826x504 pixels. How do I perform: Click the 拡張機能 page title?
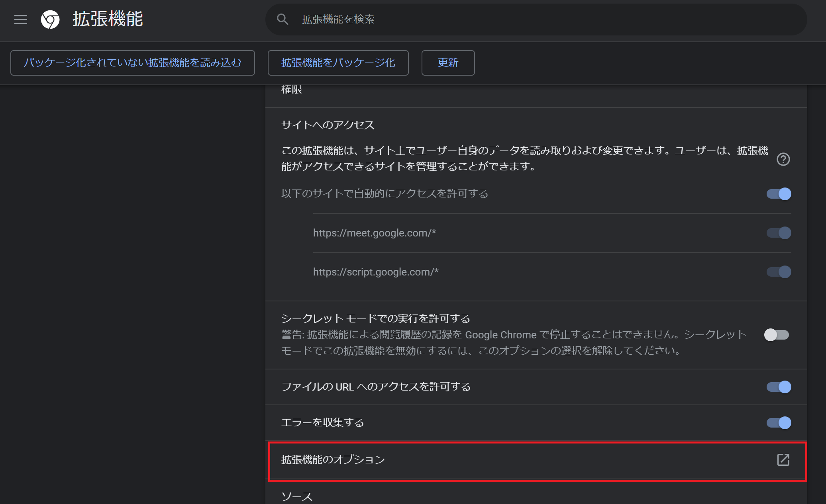(x=108, y=19)
